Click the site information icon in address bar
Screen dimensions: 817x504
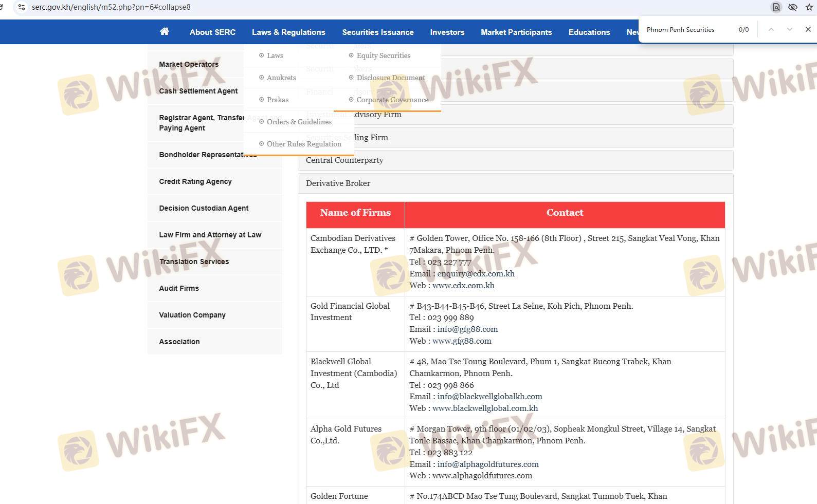(x=21, y=7)
